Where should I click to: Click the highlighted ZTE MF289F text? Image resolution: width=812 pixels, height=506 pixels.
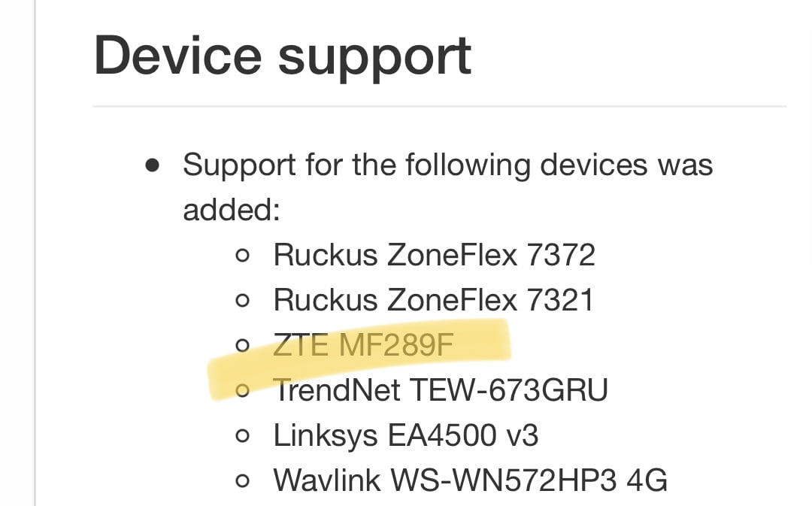click(363, 345)
